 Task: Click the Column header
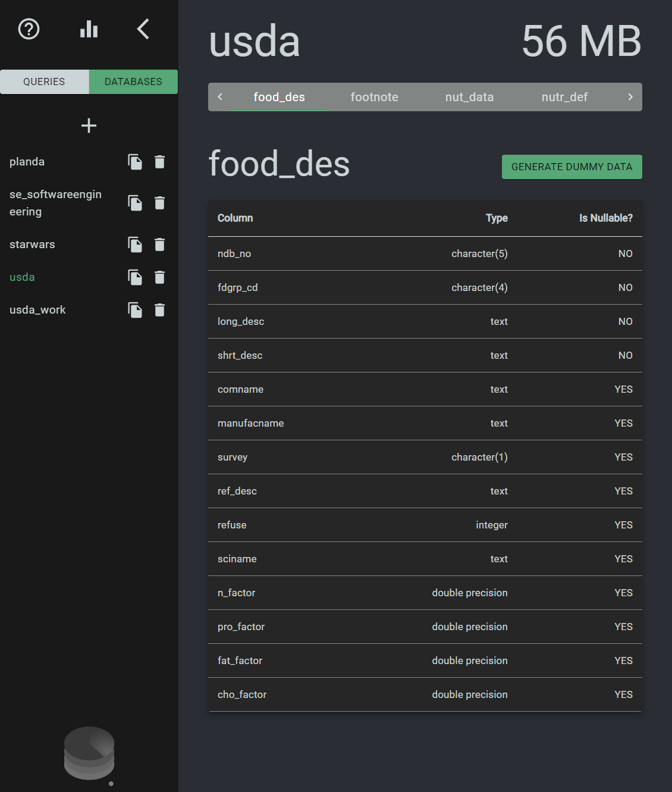click(235, 218)
